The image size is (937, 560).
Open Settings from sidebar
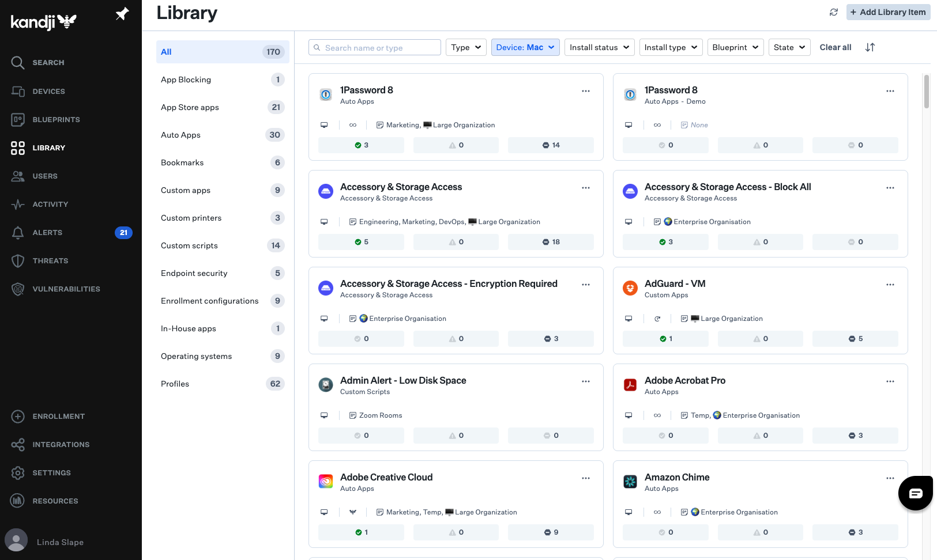coord(41,472)
